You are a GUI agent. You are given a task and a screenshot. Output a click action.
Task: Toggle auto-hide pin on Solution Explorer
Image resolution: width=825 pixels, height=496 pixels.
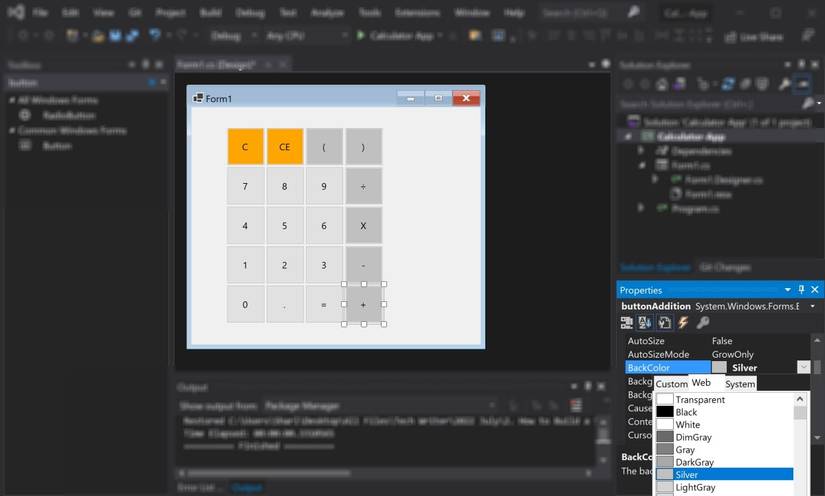pos(801,65)
